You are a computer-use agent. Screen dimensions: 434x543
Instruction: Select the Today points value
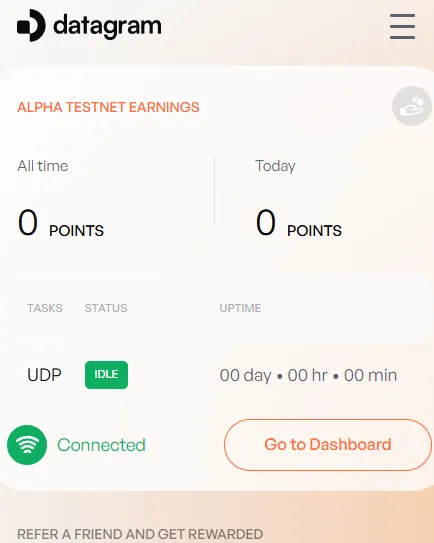(x=266, y=222)
